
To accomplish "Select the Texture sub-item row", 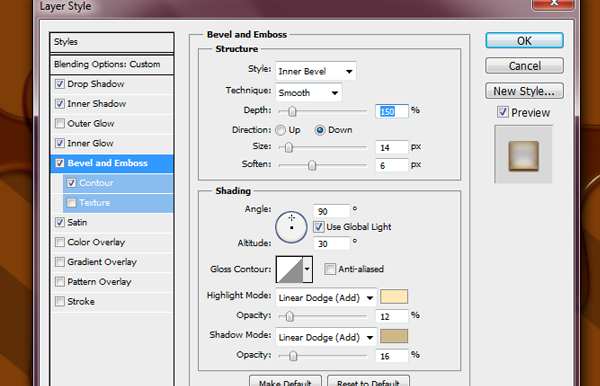I will point(118,203).
